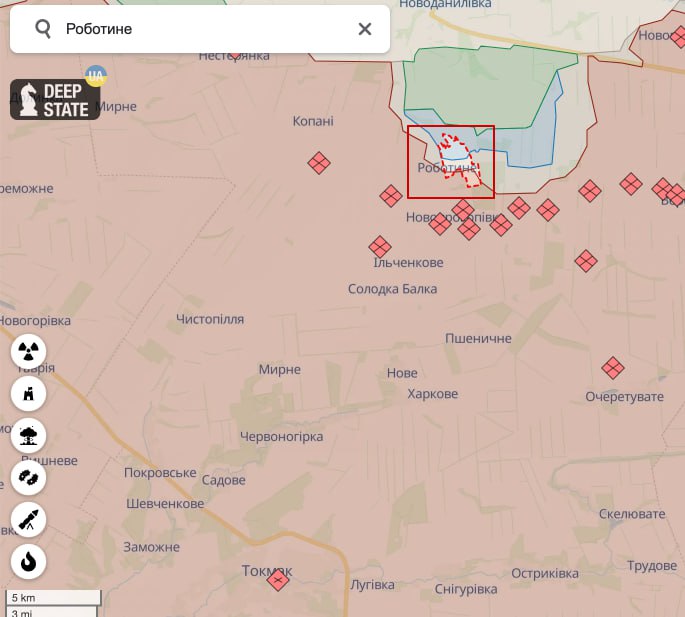The image size is (685, 617).
Task: Select the unit marker above Очеретувате
Action: [x=613, y=368]
